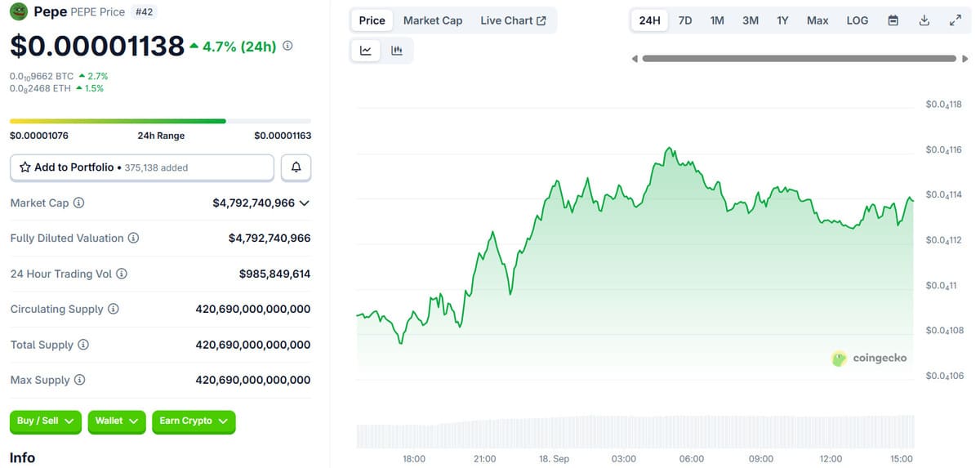The image size is (980, 468).
Task: Select the 7D time range
Action: [x=685, y=20]
